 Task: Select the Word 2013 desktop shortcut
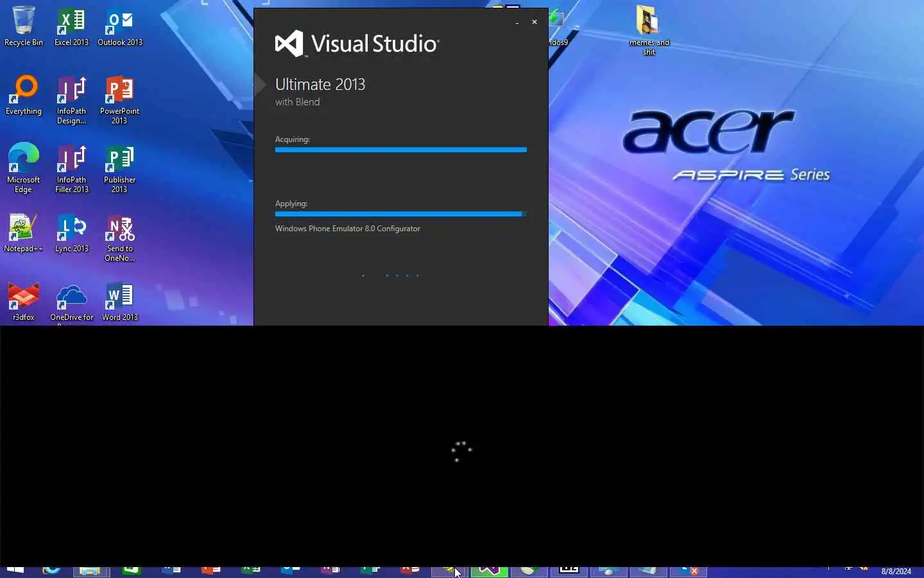point(120,301)
